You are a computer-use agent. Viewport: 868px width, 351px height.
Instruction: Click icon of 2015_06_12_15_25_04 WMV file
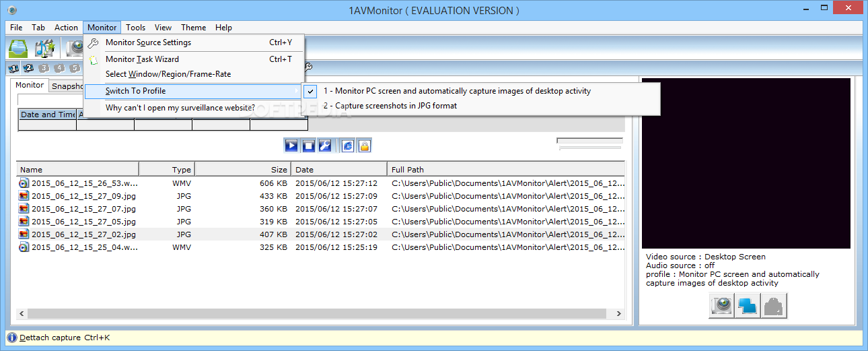pos(24,247)
